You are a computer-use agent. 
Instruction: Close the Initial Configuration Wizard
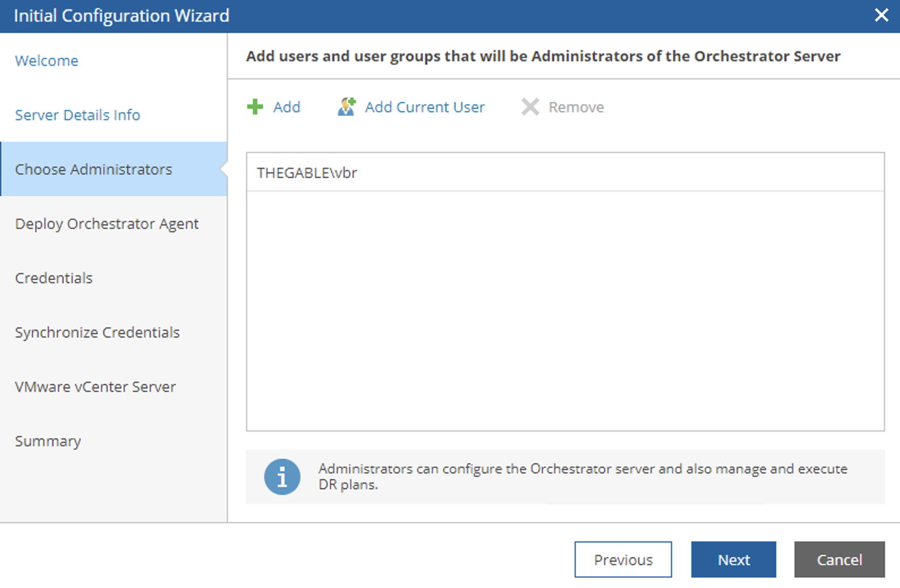881,15
